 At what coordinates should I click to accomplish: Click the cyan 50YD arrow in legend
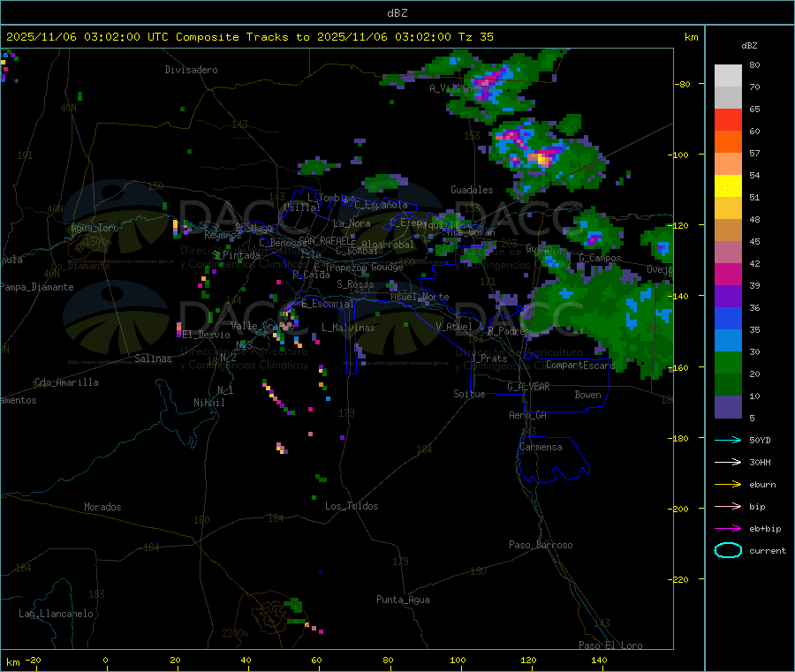[x=728, y=440]
